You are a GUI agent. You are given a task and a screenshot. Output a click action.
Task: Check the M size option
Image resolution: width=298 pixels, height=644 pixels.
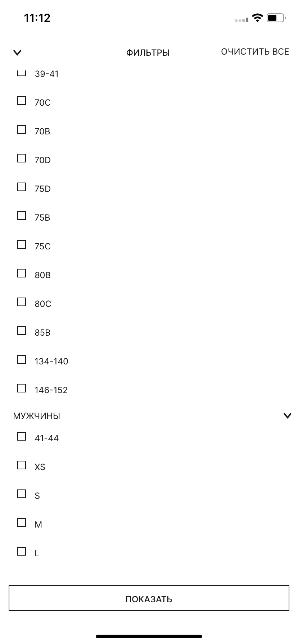click(22, 523)
